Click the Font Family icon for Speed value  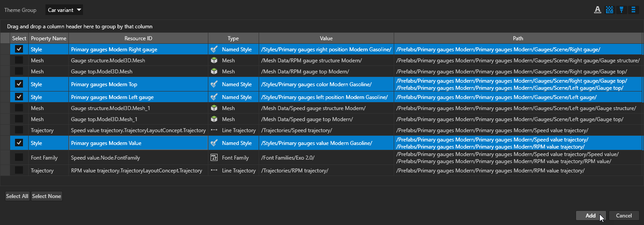point(214,158)
